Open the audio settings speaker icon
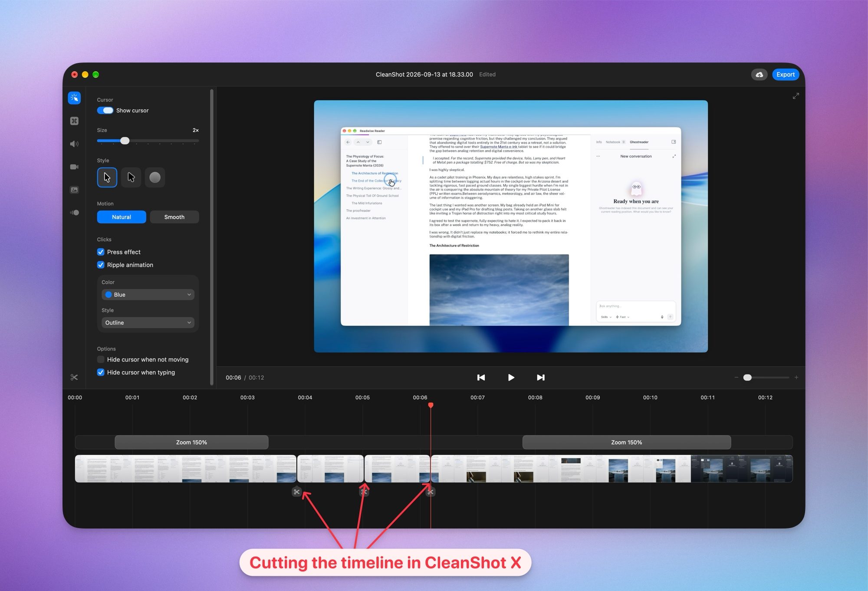 click(x=74, y=144)
